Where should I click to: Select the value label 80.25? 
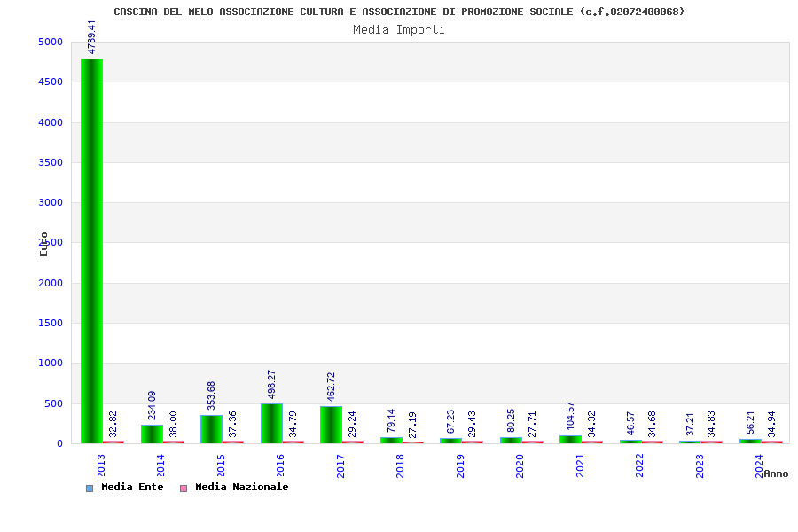[x=511, y=421]
